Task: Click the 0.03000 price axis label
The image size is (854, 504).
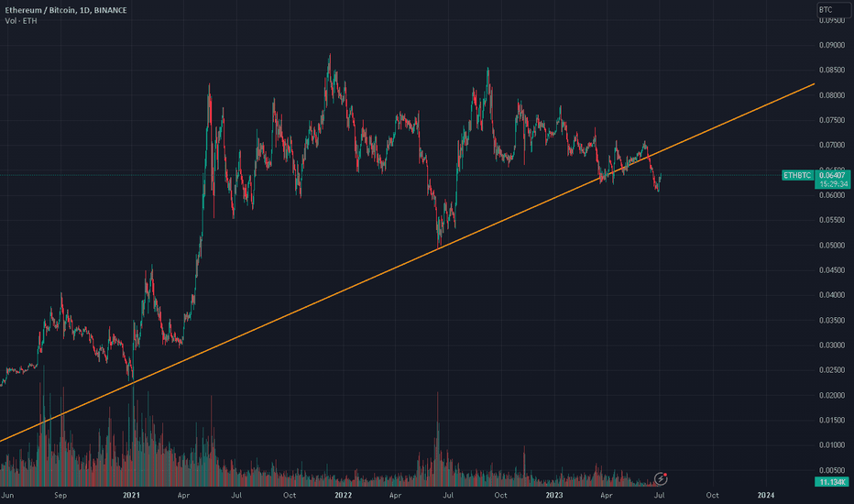Action: (832, 345)
